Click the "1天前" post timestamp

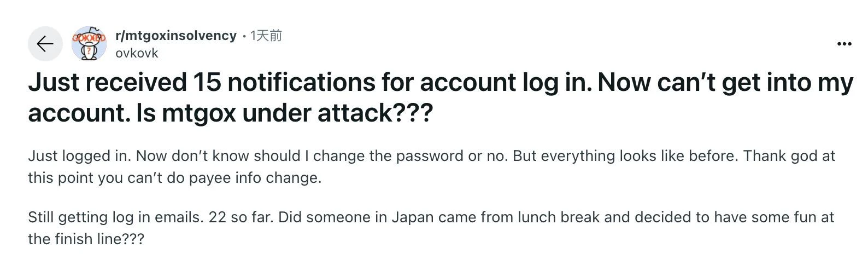pyautogui.click(x=266, y=36)
